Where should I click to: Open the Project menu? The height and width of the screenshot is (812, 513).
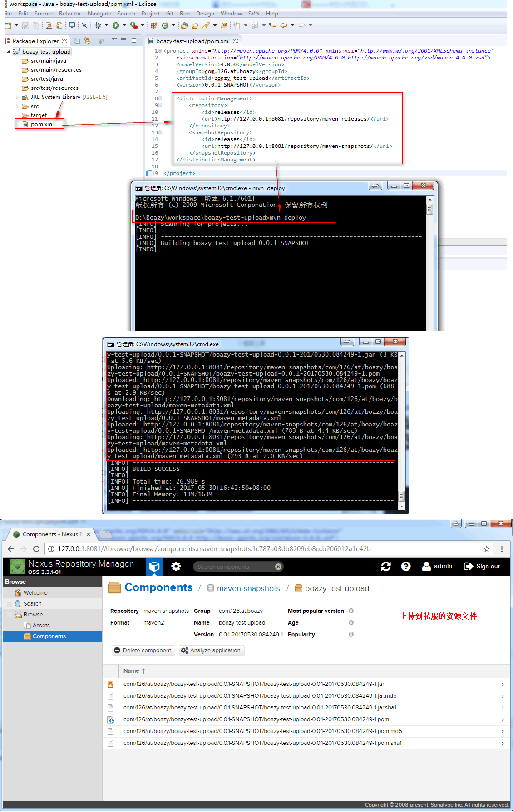pyautogui.click(x=151, y=14)
